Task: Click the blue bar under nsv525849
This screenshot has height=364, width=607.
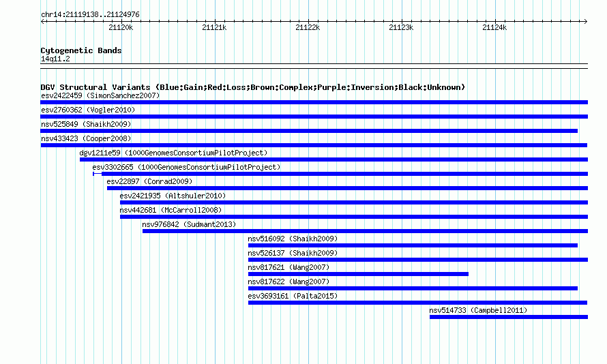Action: pos(309,131)
